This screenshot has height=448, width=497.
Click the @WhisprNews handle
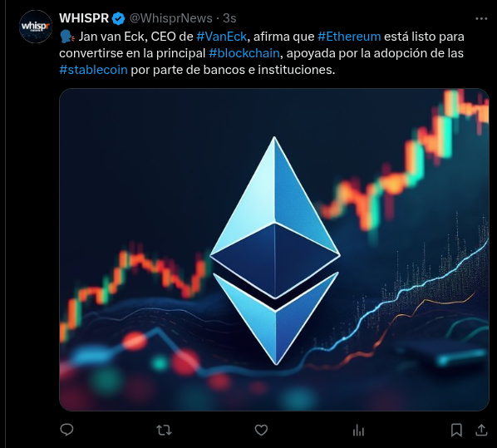[x=171, y=18]
